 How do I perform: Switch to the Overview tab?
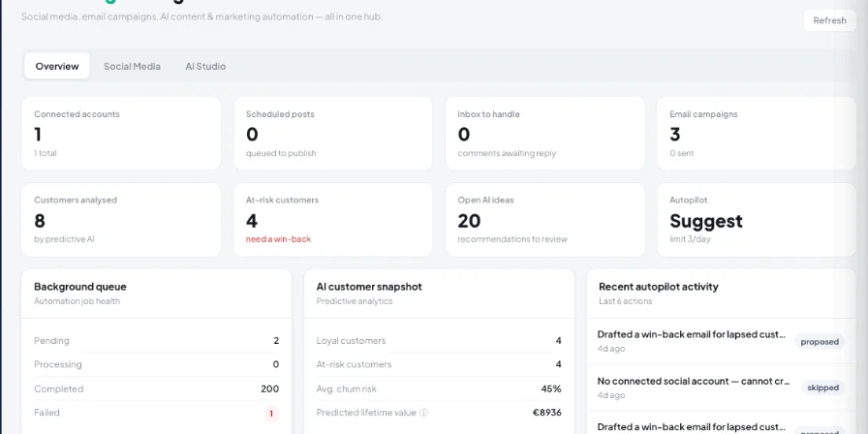pyautogui.click(x=57, y=66)
